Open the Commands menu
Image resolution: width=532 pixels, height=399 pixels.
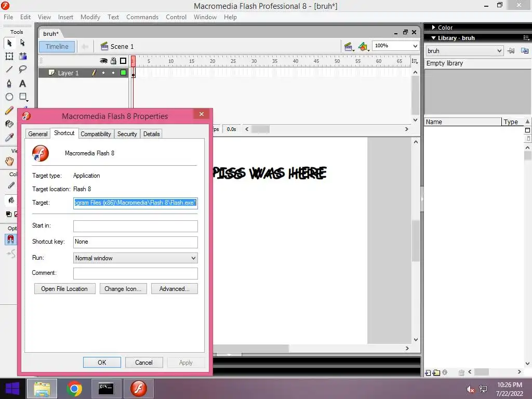[142, 17]
